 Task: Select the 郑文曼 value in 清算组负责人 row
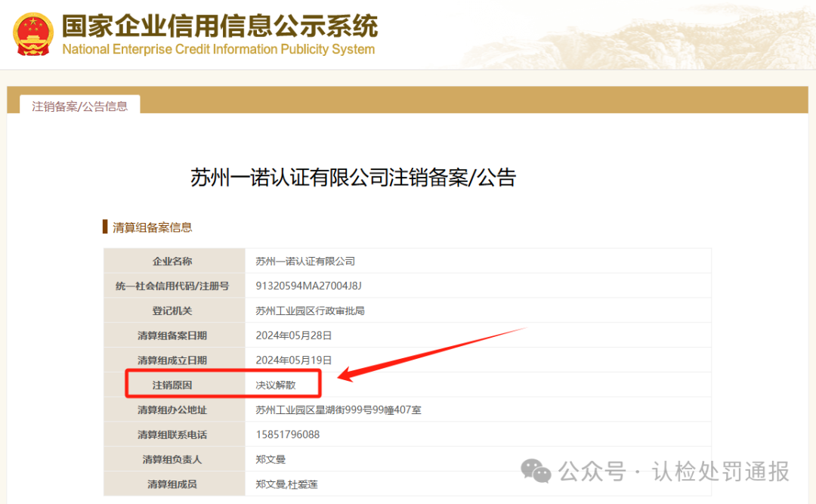pyautogui.click(x=270, y=459)
